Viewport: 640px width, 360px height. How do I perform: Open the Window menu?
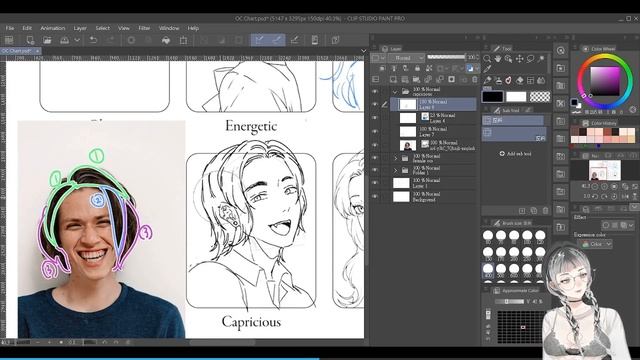click(169, 28)
